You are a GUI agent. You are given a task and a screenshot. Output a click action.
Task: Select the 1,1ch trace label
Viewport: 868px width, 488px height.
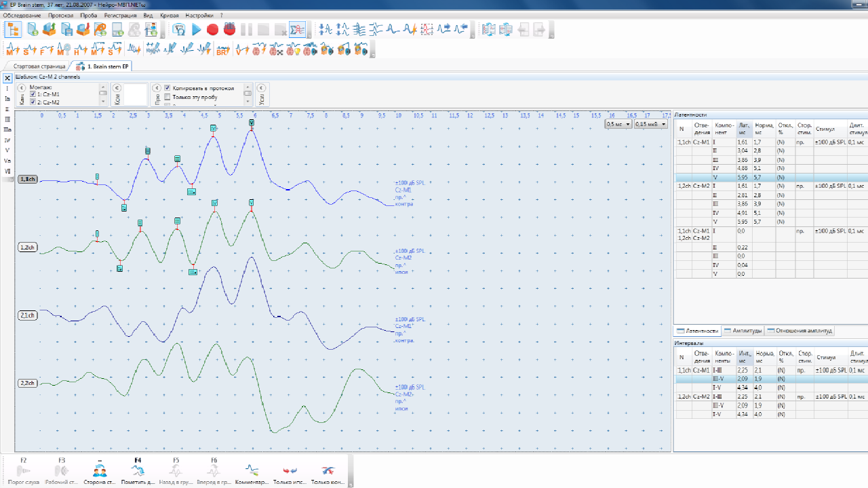pos(28,179)
